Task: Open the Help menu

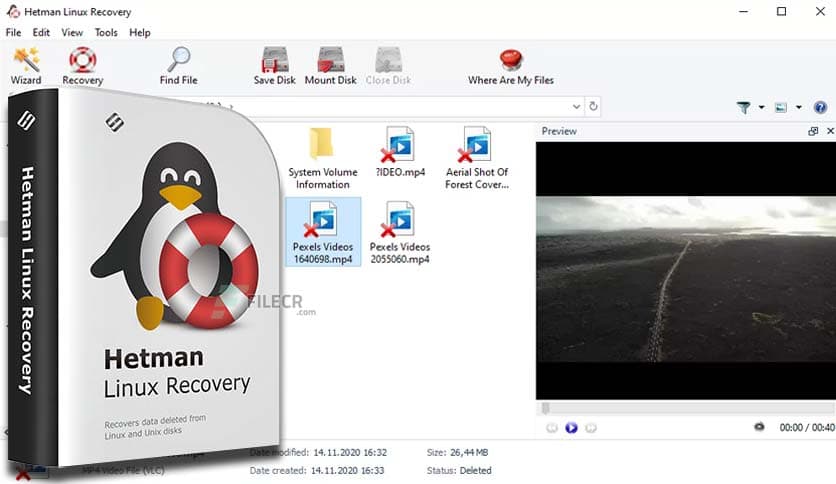Action: pyautogui.click(x=140, y=33)
